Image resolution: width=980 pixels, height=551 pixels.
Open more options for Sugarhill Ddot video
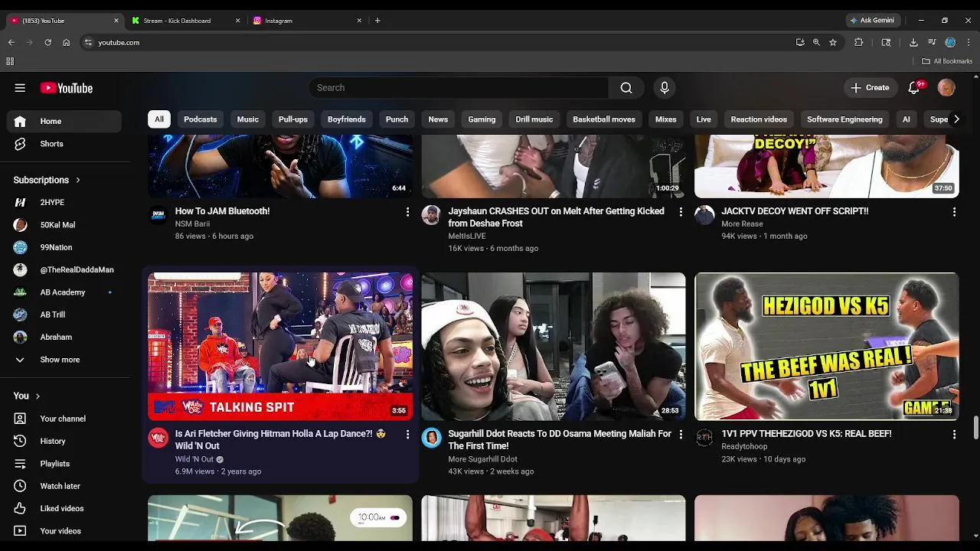681,435
